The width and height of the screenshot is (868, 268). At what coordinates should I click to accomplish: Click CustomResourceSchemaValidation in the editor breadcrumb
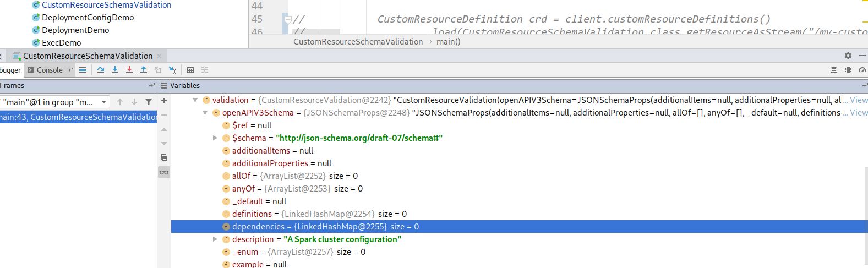point(358,42)
